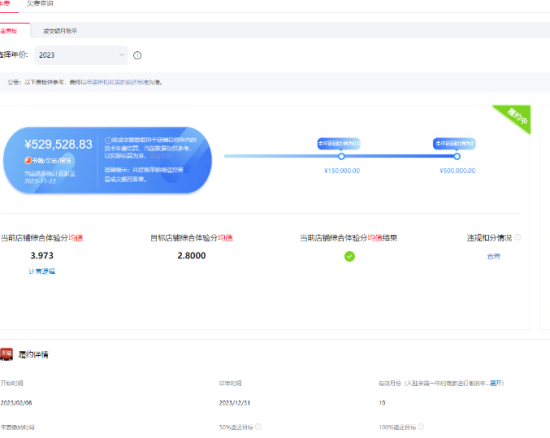
Task: Click the info icon beside 50% refund target
Action: click(x=258, y=426)
